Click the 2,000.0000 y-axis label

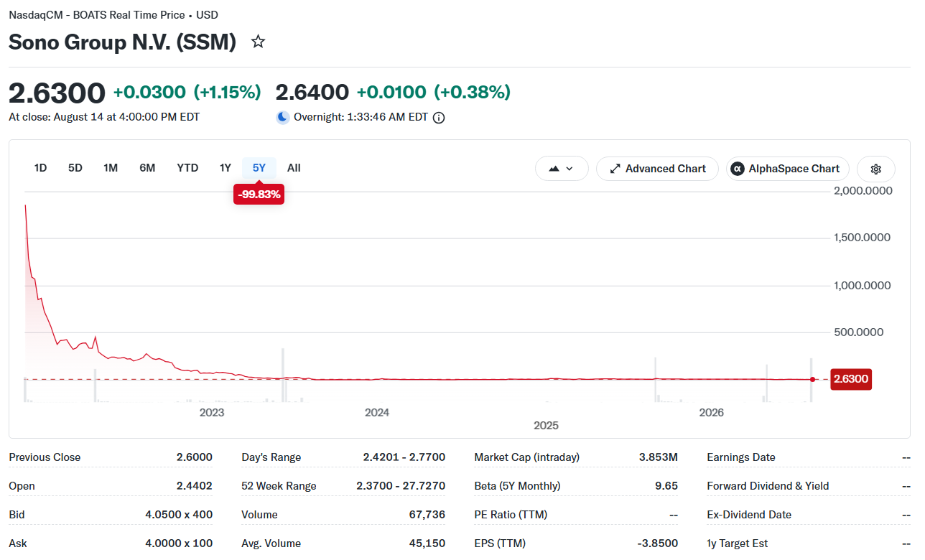[863, 191]
